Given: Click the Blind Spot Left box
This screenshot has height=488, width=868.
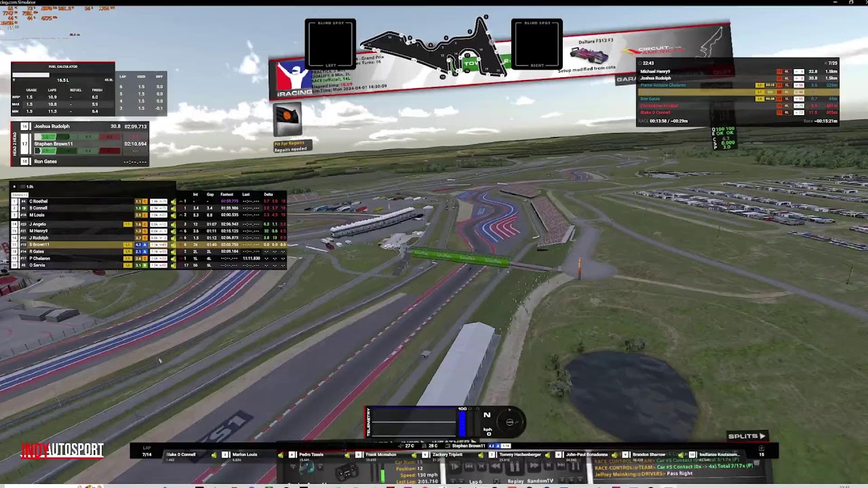Looking at the screenshot, I should pyautogui.click(x=330, y=45).
